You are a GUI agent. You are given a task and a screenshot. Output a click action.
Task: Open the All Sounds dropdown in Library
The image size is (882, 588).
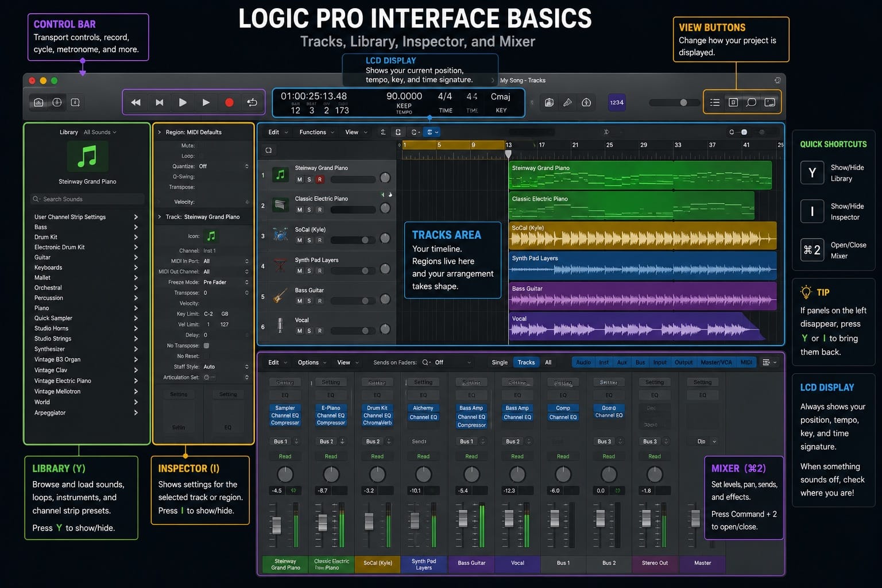pyautogui.click(x=100, y=132)
